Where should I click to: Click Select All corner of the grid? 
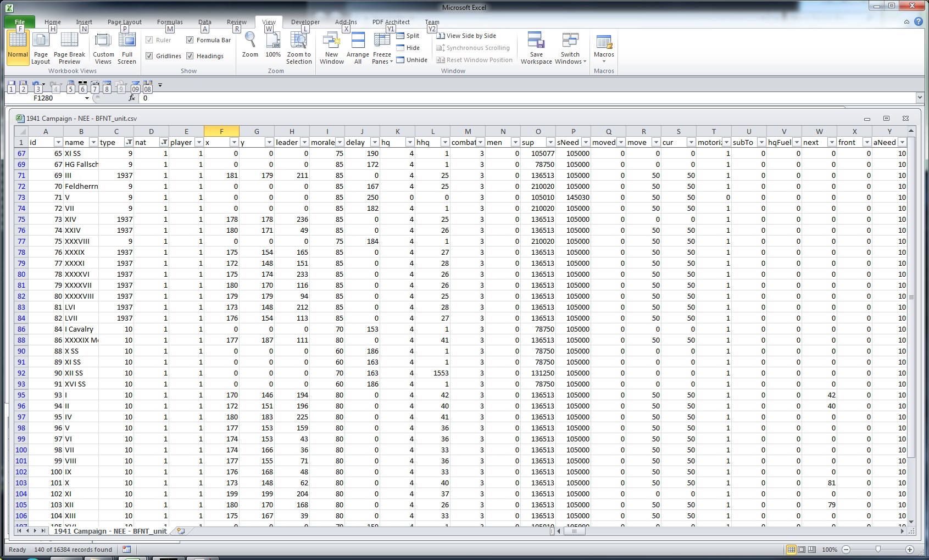(x=21, y=131)
